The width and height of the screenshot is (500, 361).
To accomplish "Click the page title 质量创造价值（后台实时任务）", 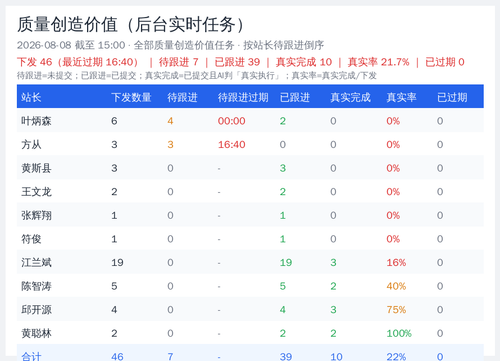I will [x=132, y=25].
